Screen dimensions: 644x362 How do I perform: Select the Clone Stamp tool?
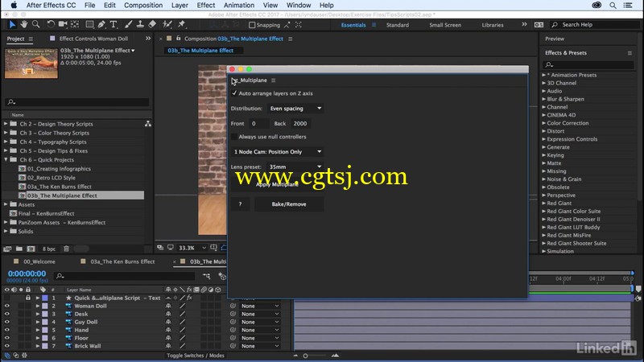140,25
